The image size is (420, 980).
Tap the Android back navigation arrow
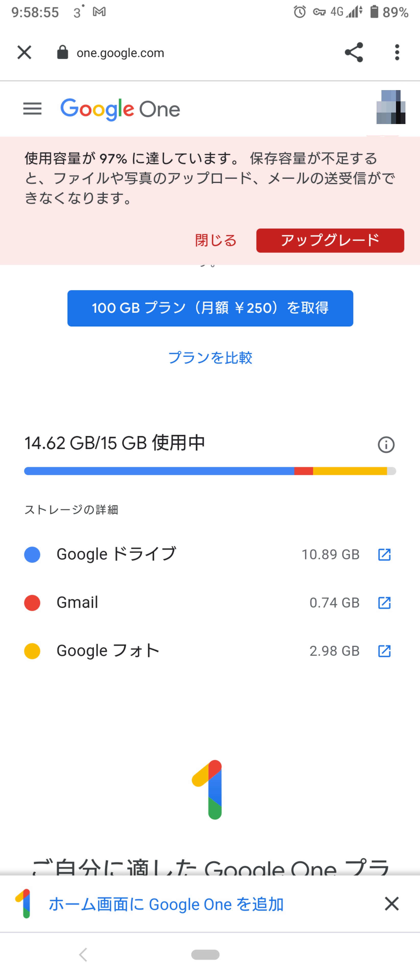(83, 954)
